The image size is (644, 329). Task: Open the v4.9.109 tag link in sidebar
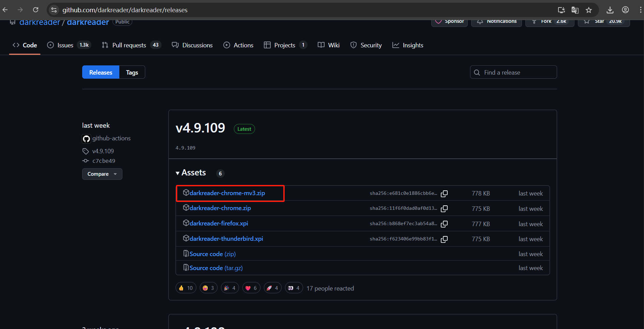point(103,151)
